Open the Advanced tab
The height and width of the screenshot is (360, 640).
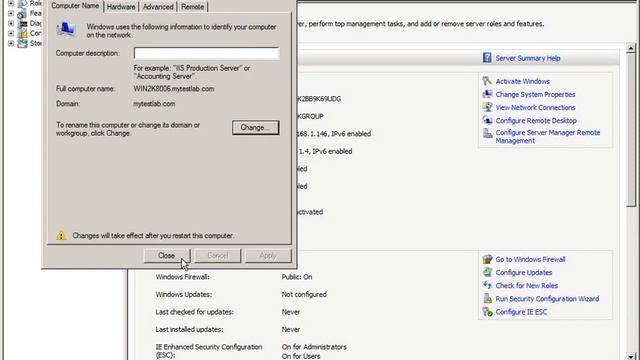tap(158, 7)
